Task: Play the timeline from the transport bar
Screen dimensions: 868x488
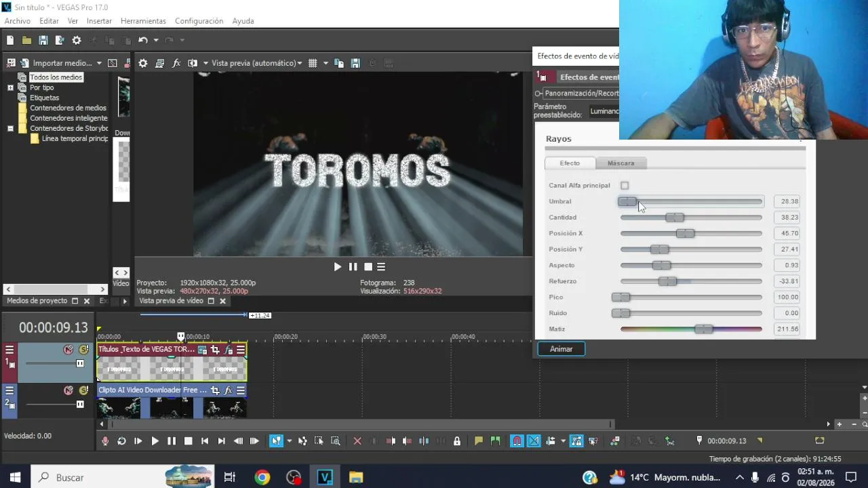Action: click(x=155, y=441)
